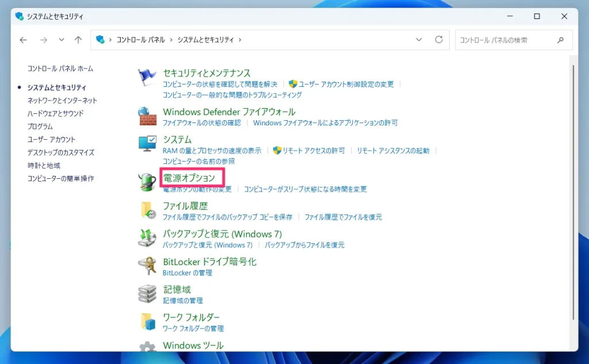Select システムとセキュリティ breadcrumb segment
The width and height of the screenshot is (589, 364).
click(x=205, y=40)
